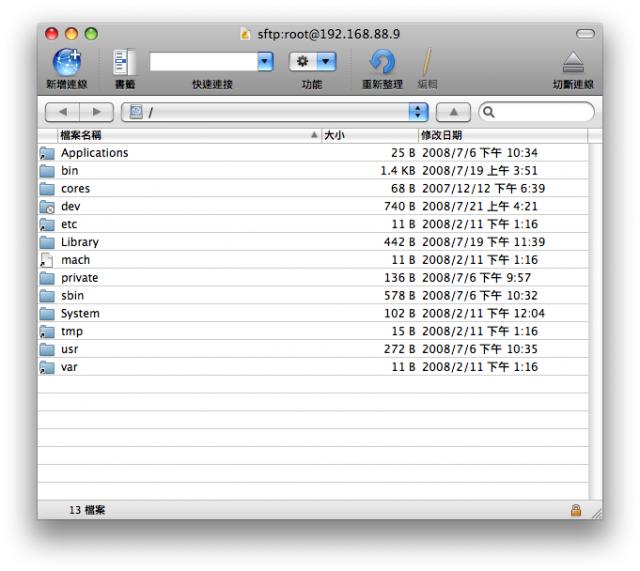640x571 pixels.
Task: Click the Disconnect eject icon
Action: tap(572, 63)
